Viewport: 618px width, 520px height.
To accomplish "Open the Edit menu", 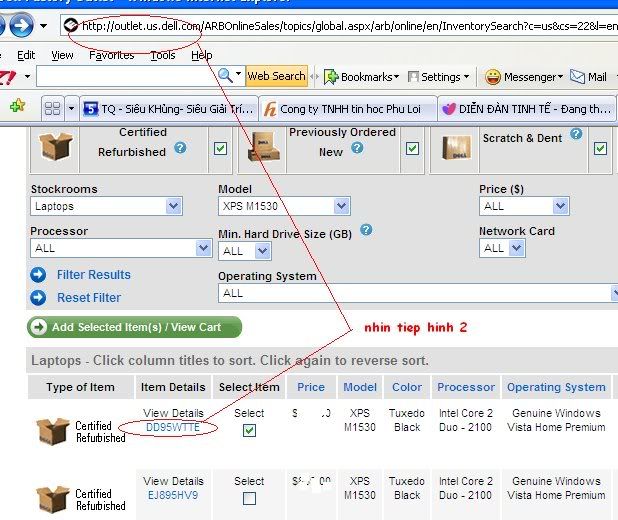I will [26, 55].
